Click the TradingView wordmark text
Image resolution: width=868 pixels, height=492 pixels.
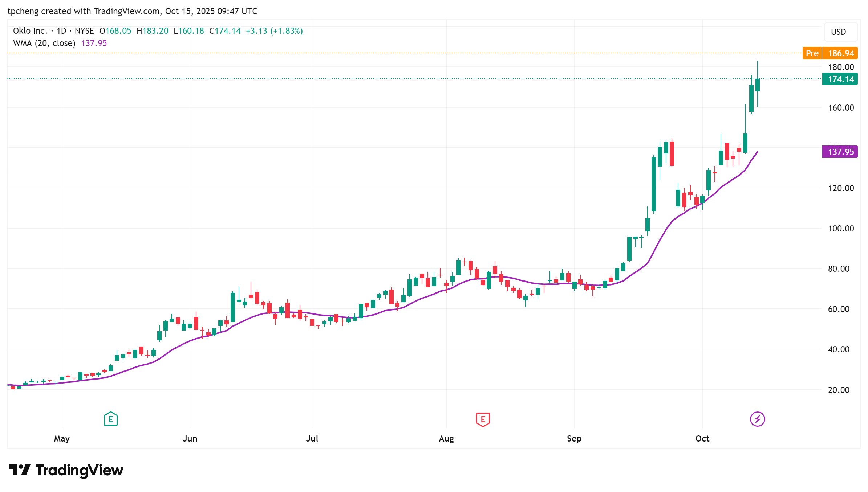pyautogui.click(x=79, y=470)
